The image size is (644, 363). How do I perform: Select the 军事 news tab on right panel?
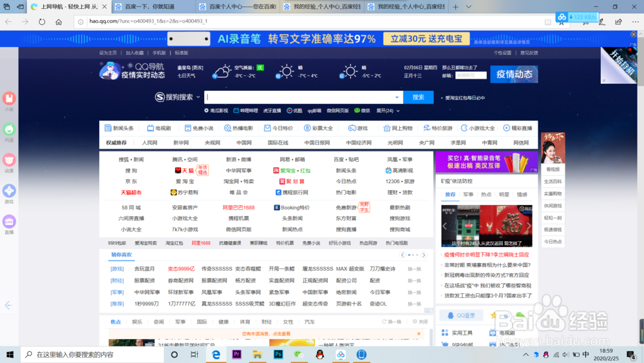tap(468, 195)
